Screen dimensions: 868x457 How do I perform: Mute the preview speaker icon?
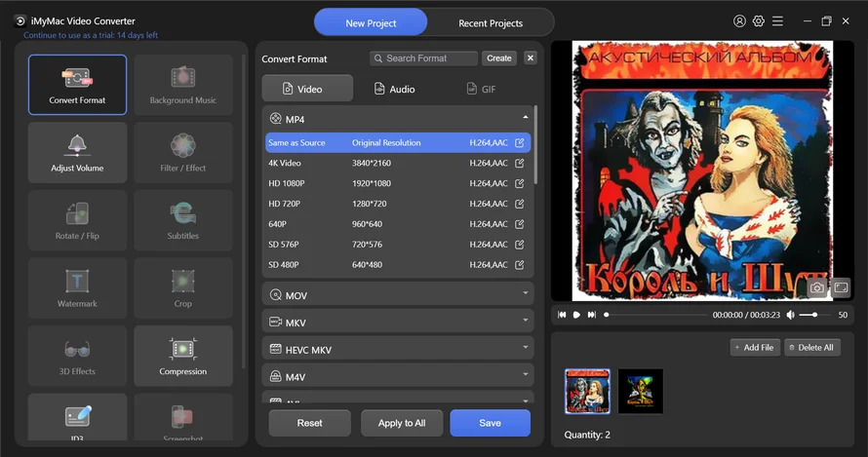click(791, 315)
